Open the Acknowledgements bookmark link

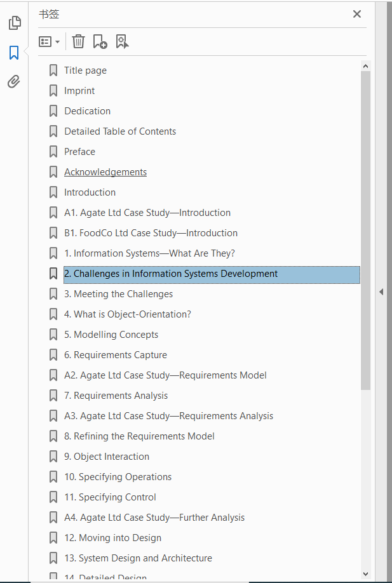(105, 172)
